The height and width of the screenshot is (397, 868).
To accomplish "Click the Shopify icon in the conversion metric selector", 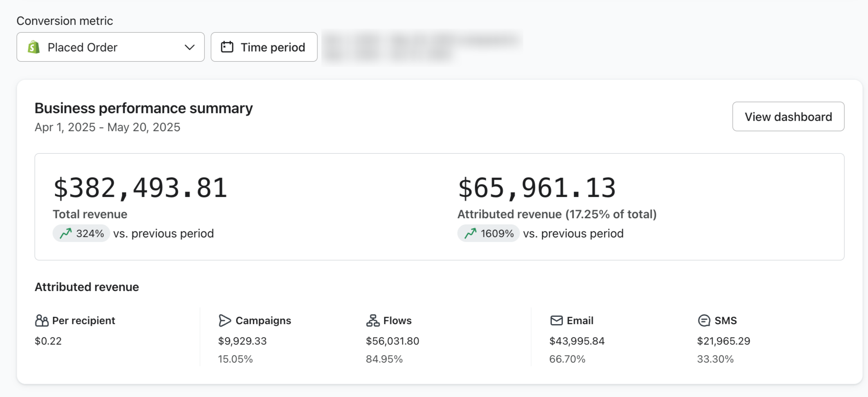I will [34, 47].
